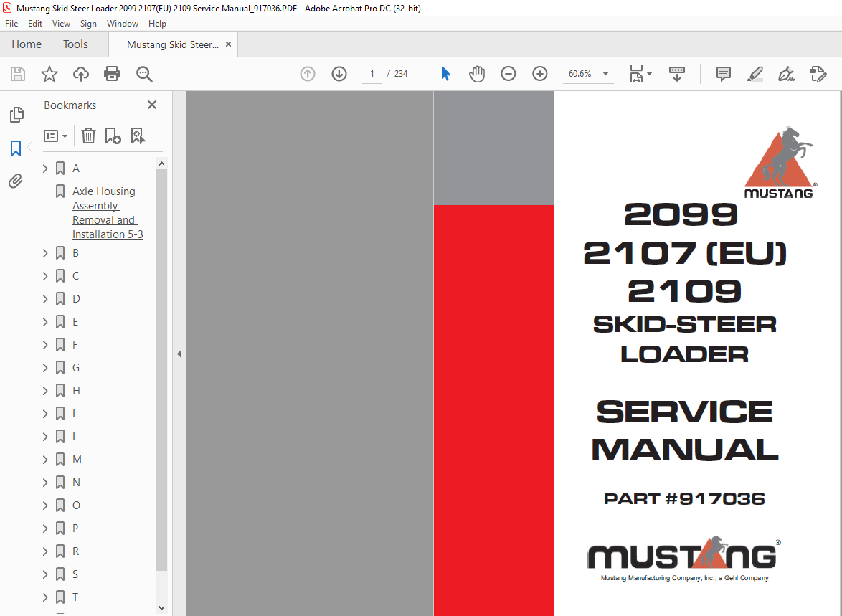
Task: Click the page number input field
Action: click(x=372, y=74)
